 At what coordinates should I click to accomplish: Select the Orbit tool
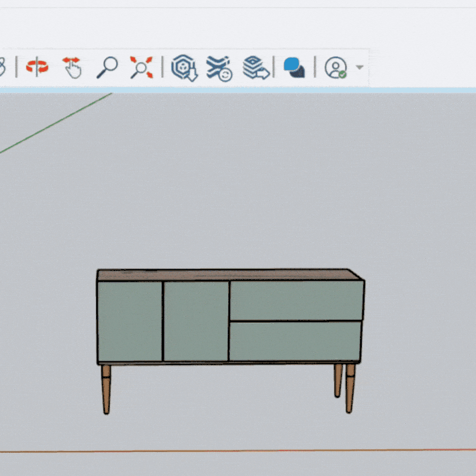(37, 68)
